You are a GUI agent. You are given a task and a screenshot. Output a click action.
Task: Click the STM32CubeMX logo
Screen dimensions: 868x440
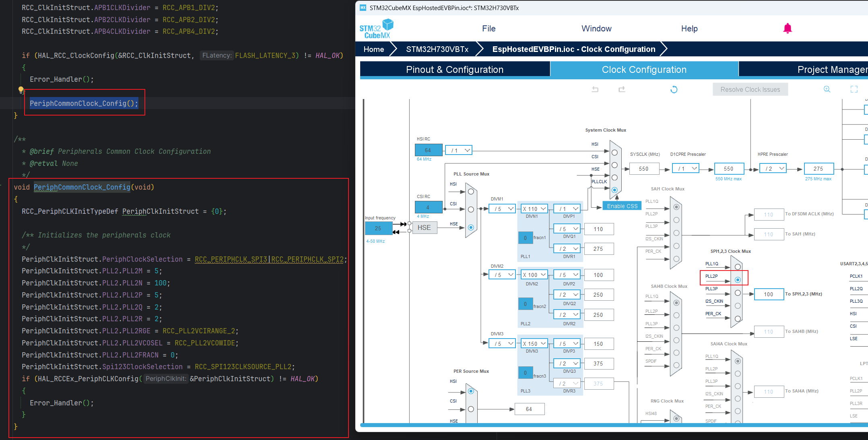click(376, 29)
